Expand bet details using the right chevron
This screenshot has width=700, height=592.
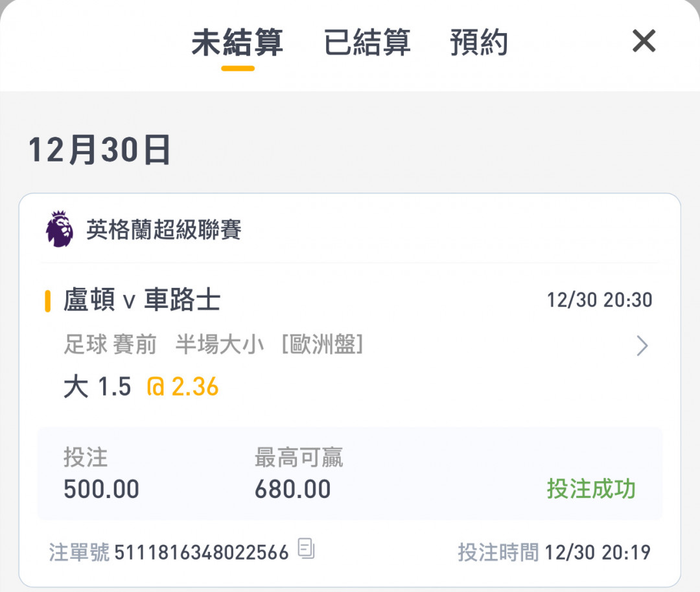(642, 346)
